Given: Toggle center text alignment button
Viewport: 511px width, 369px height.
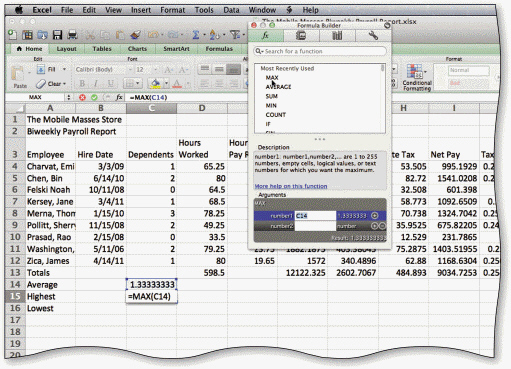Looking at the screenshot, I should pyautogui.click(x=219, y=83).
